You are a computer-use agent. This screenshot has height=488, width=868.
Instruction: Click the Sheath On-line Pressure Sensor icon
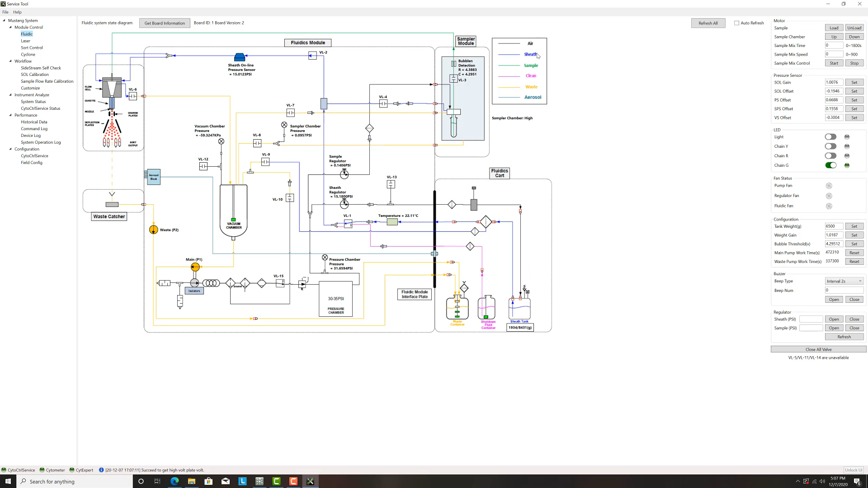pyautogui.click(x=240, y=57)
